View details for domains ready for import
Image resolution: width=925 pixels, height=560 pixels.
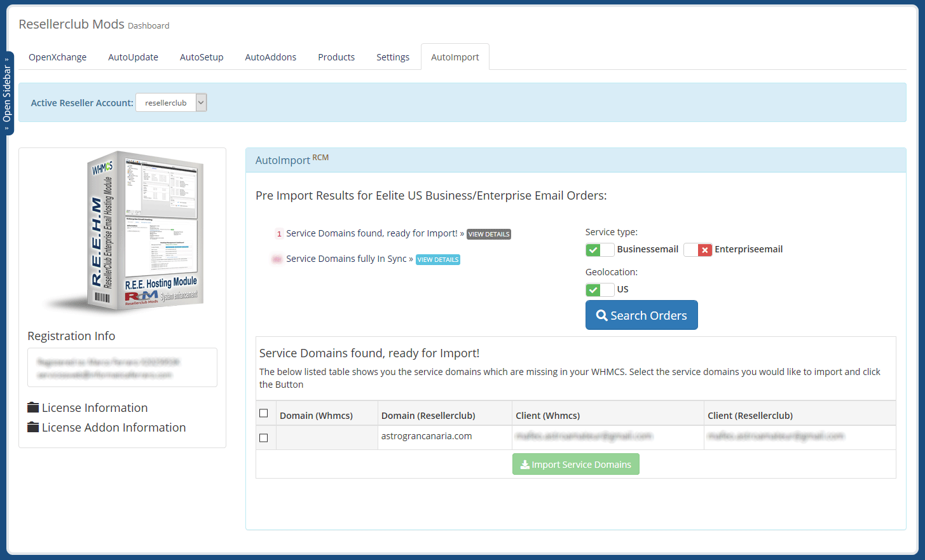point(489,234)
